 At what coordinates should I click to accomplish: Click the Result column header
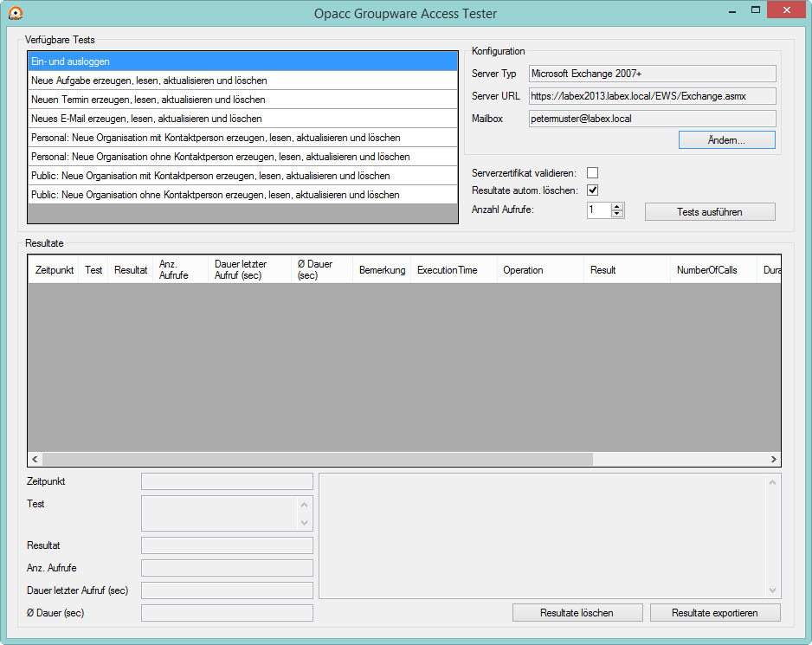pos(627,269)
